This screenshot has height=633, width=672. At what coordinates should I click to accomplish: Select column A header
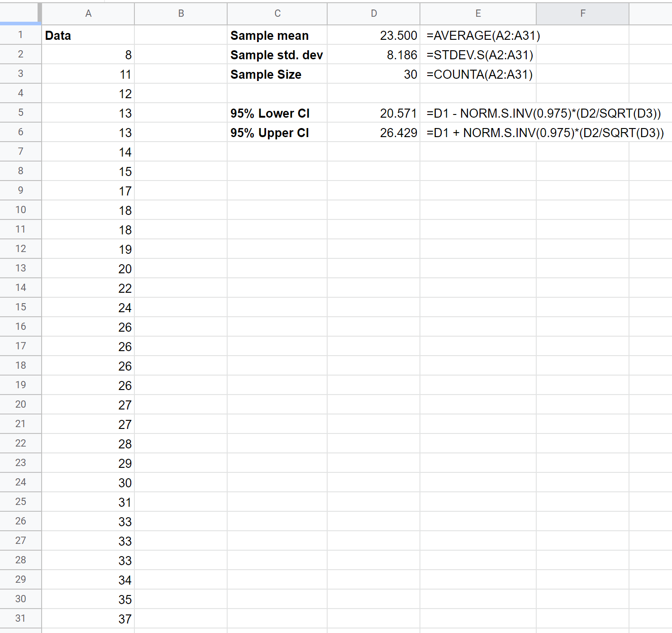pyautogui.click(x=88, y=14)
